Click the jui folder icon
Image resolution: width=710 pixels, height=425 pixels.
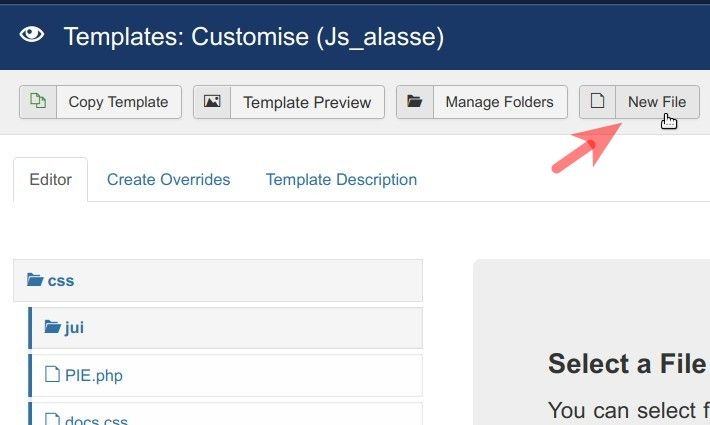[53, 327]
